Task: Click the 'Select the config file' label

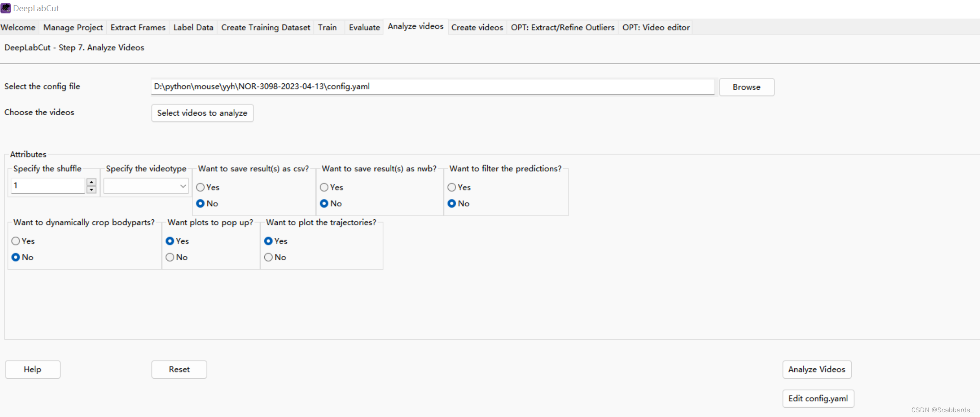Action: (42, 86)
